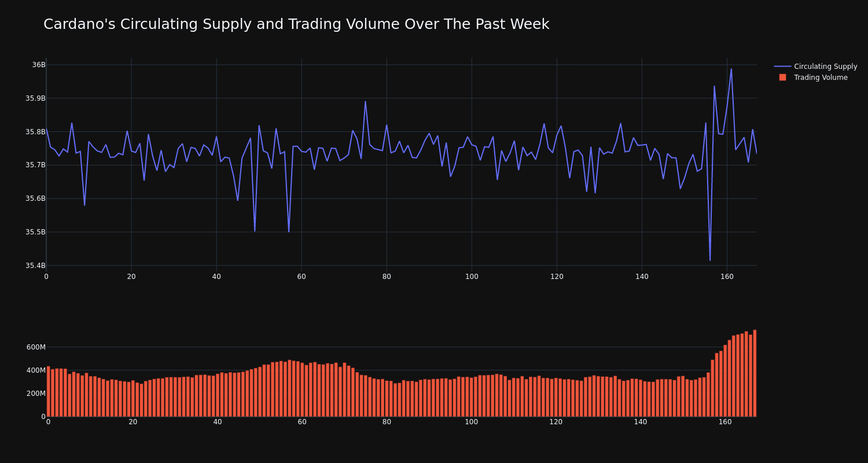Toggle Trading Volume legend entry
This screenshot has height=463, width=868.
[x=813, y=78]
